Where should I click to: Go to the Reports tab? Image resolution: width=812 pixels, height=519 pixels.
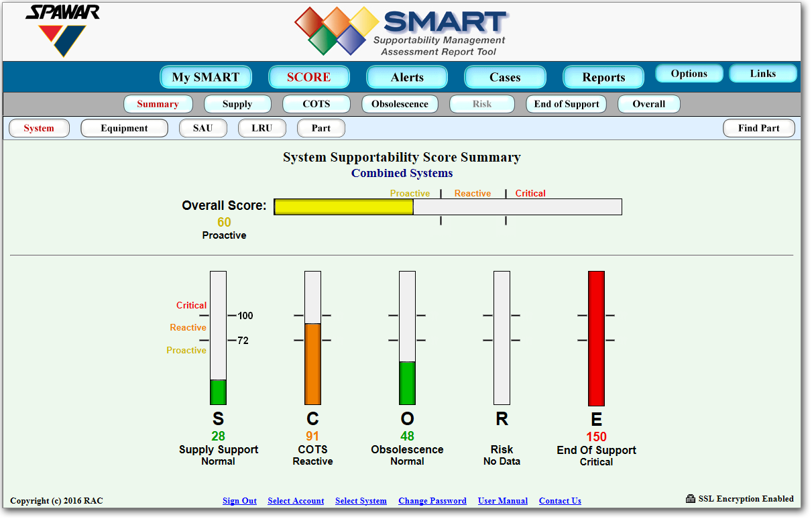[603, 77]
